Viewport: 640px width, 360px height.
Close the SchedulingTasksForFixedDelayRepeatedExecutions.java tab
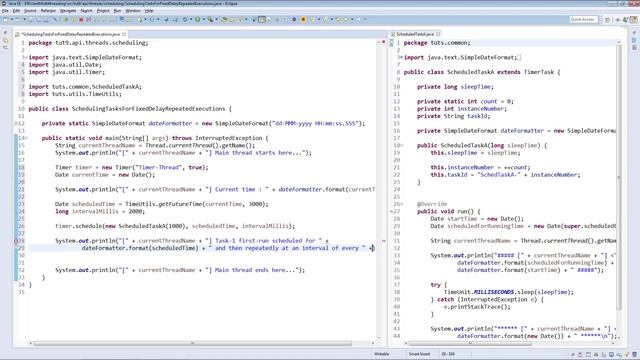tap(124, 34)
